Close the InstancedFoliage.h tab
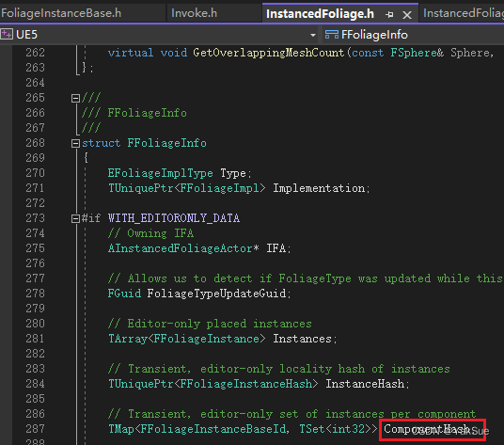This screenshot has height=445, width=504. click(407, 15)
